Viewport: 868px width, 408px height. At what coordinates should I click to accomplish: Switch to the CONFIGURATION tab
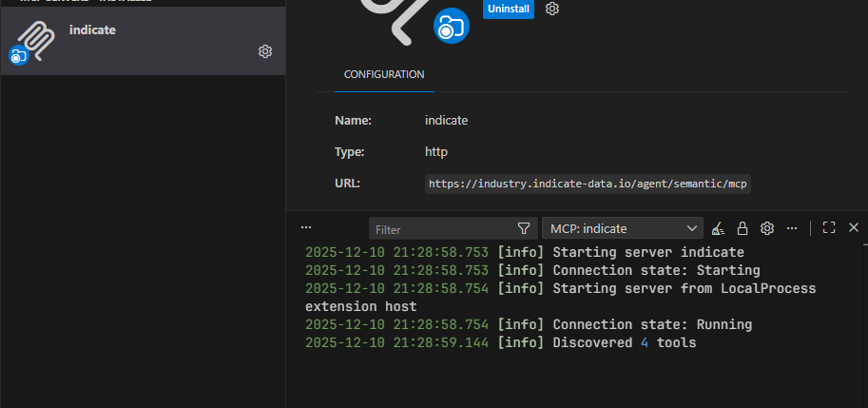click(x=384, y=74)
